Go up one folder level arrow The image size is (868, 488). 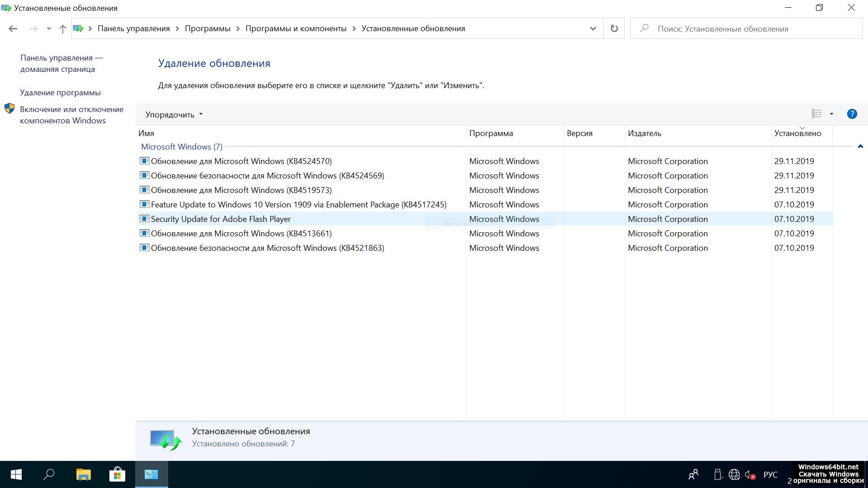pyautogui.click(x=62, y=29)
